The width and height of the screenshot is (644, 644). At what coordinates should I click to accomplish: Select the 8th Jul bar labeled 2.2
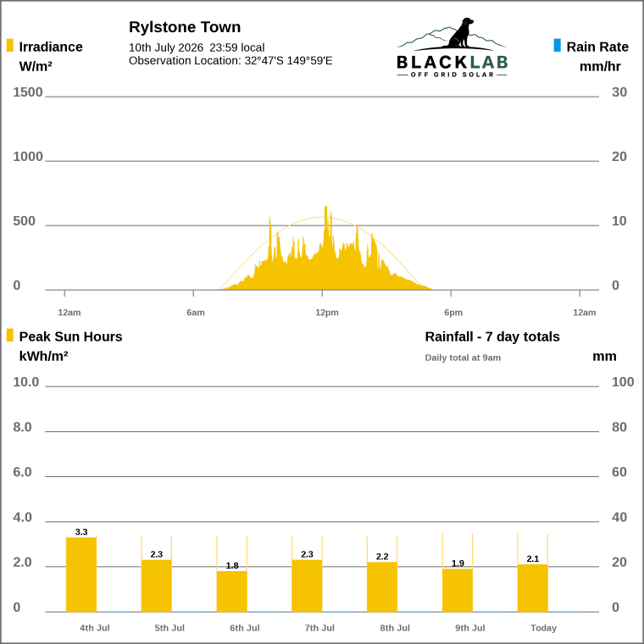point(382,587)
